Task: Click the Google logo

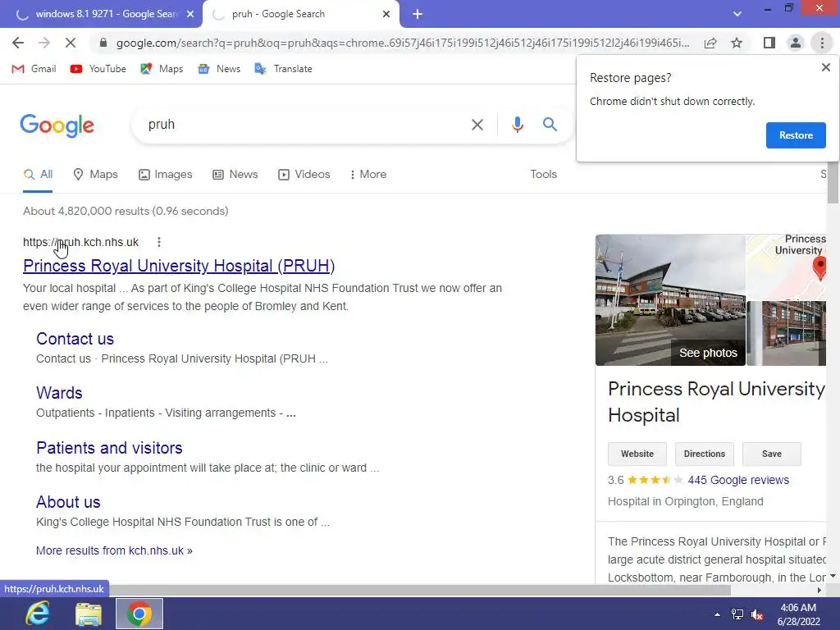Action: (x=57, y=126)
